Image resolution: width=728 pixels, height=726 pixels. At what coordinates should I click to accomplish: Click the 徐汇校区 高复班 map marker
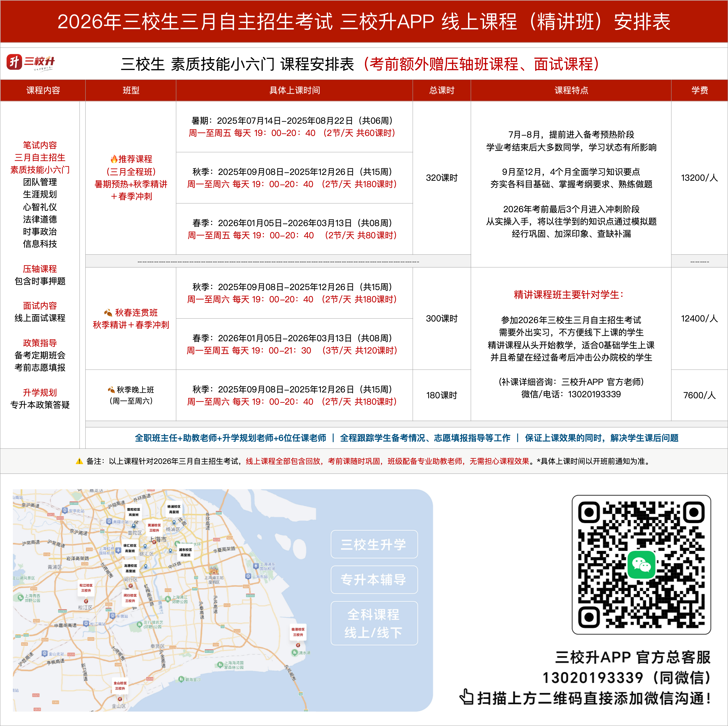pyautogui.click(x=130, y=548)
